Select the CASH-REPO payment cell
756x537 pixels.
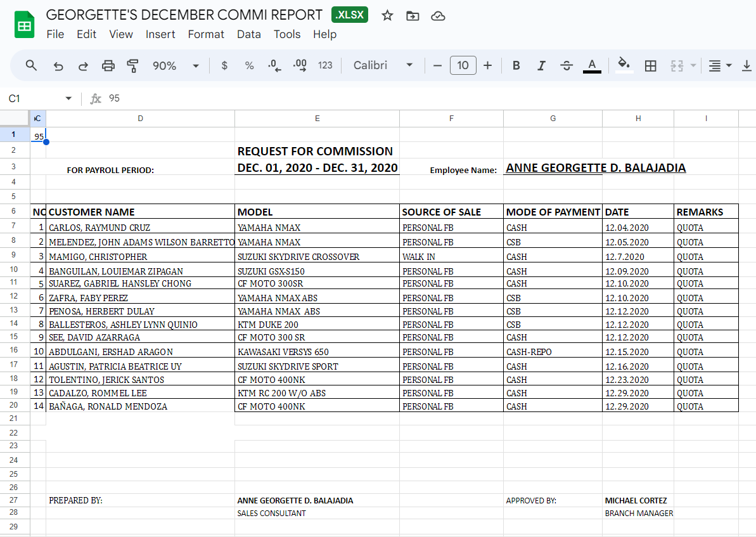pyautogui.click(x=553, y=351)
